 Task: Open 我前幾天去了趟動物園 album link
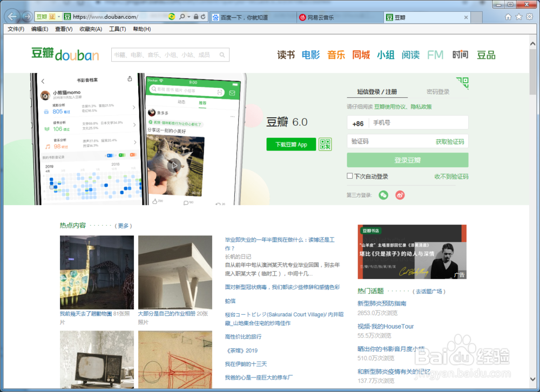point(86,314)
